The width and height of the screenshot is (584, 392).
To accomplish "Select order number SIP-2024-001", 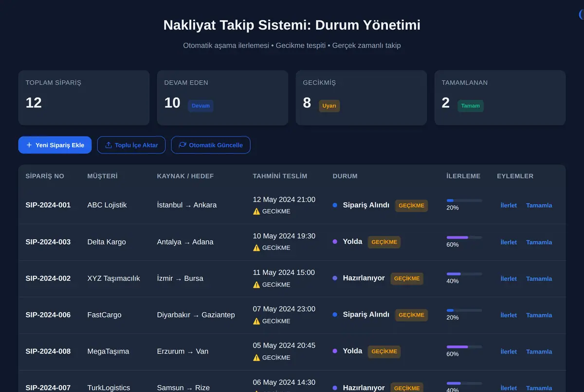I will click(x=48, y=205).
